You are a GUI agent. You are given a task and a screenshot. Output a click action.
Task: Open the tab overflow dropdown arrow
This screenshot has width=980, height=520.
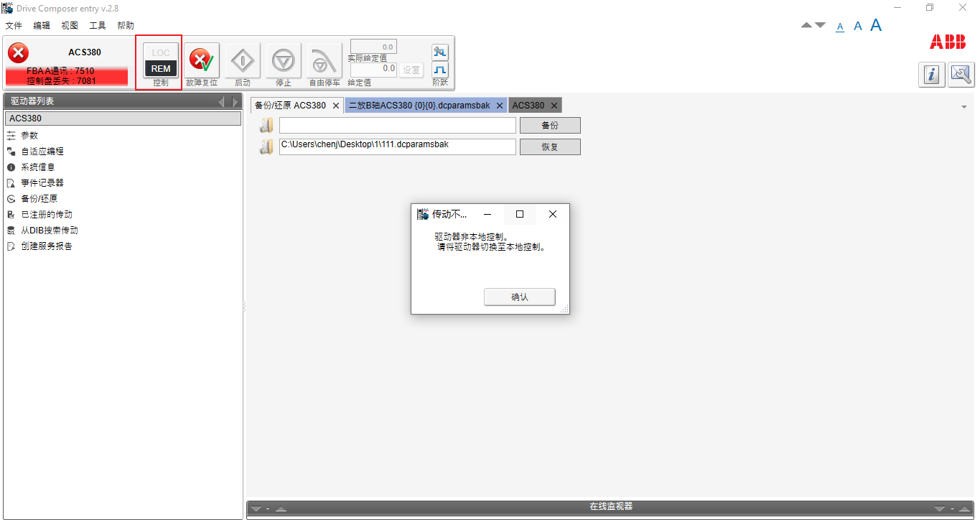point(964,107)
